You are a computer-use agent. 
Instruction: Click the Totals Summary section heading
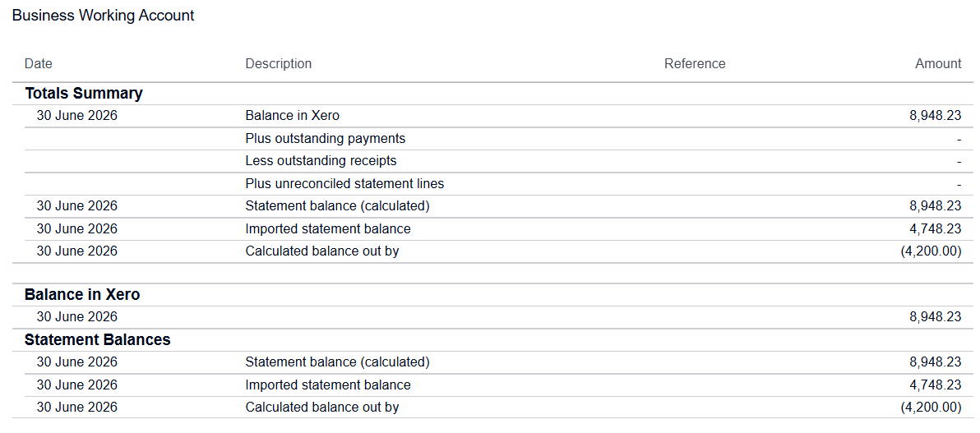(x=84, y=94)
